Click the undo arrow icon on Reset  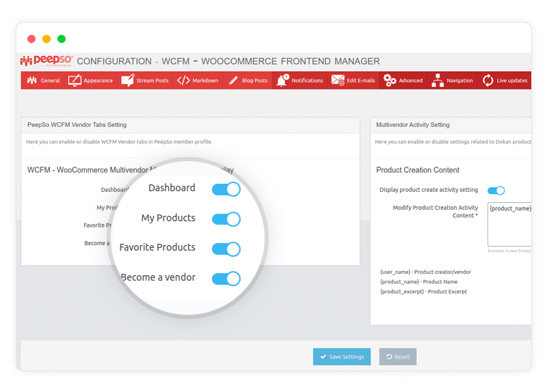[389, 356]
